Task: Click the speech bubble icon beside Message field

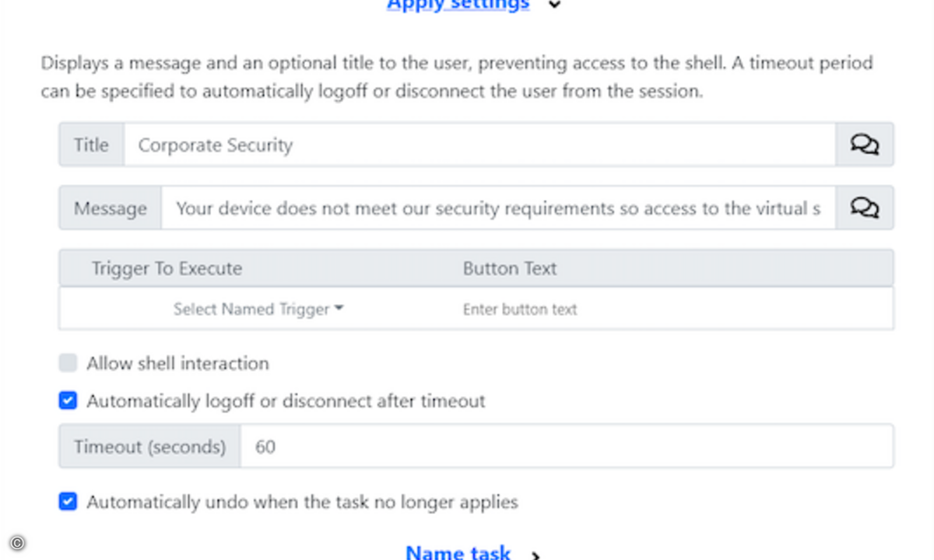Action: (865, 208)
